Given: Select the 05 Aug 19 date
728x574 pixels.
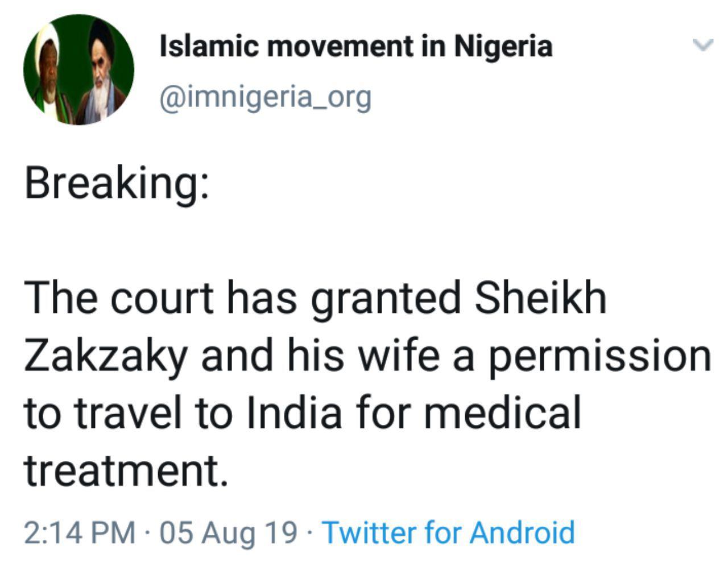Looking at the screenshot, I should point(229,533).
